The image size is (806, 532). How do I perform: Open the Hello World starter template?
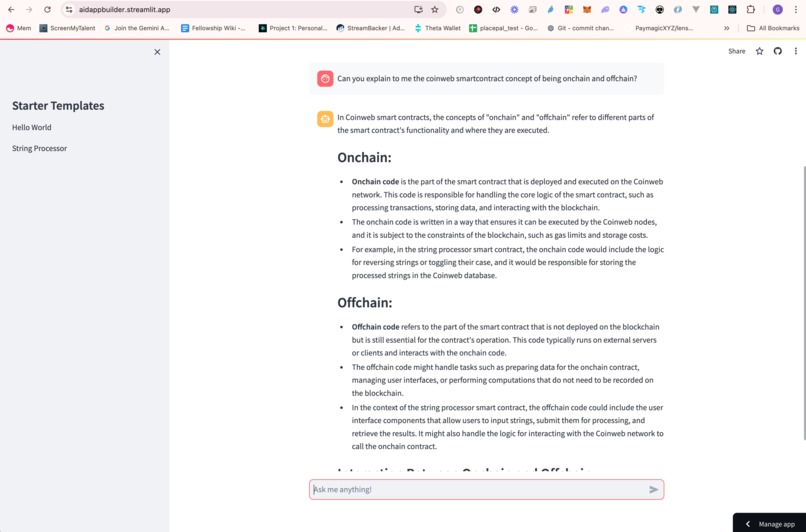tap(32, 127)
